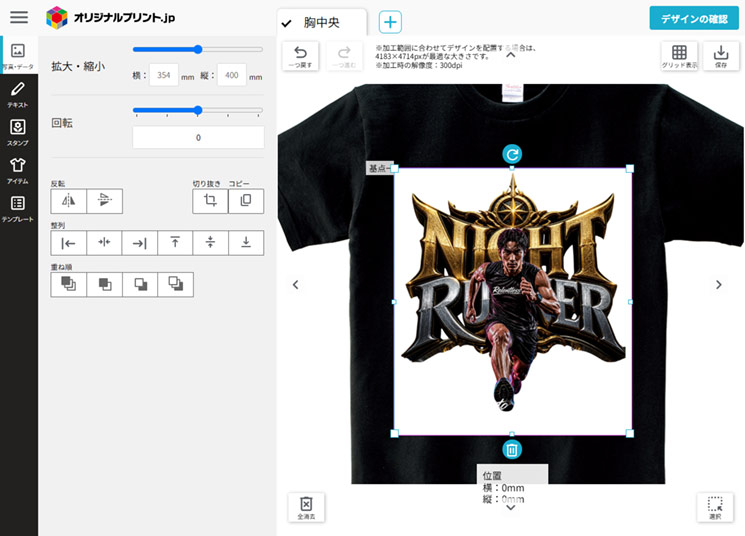Toggle グリッド表示 grid display
Viewport: 745px width, 536px height.
679,56
